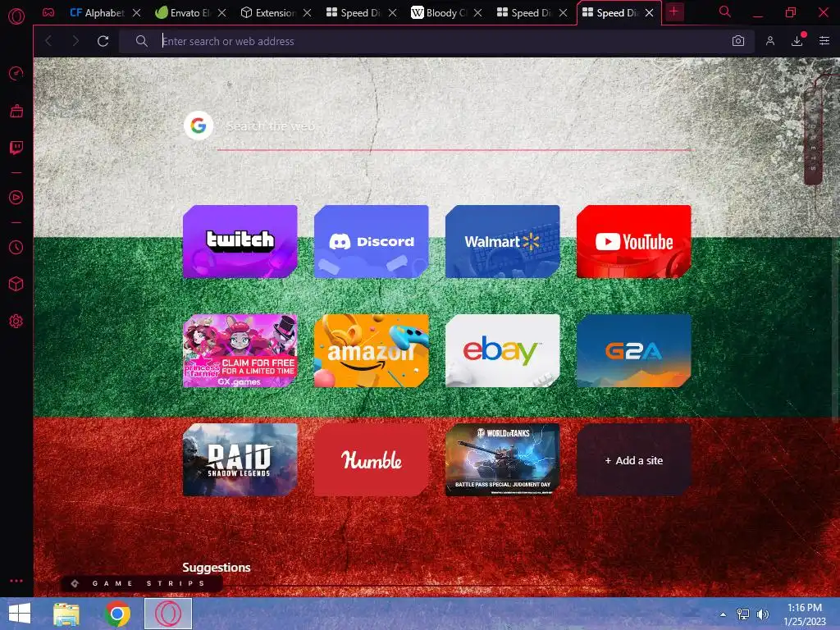Close the Alphabet tab
The width and height of the screenshot is (840, 630).
pos(137,12)
